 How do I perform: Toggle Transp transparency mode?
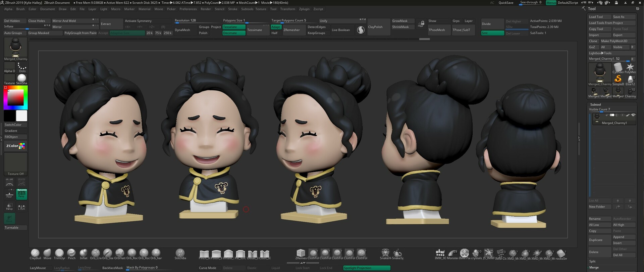tap(9, 207)
